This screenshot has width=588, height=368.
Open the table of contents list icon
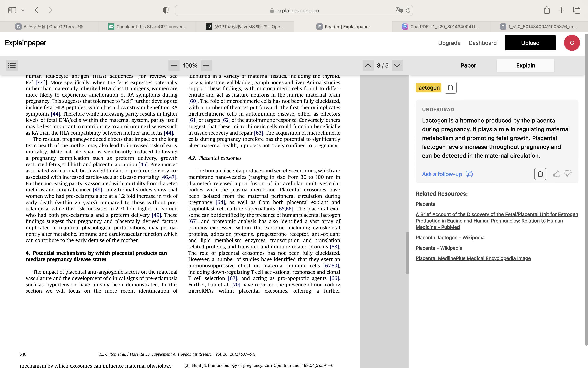click(12, 65)
